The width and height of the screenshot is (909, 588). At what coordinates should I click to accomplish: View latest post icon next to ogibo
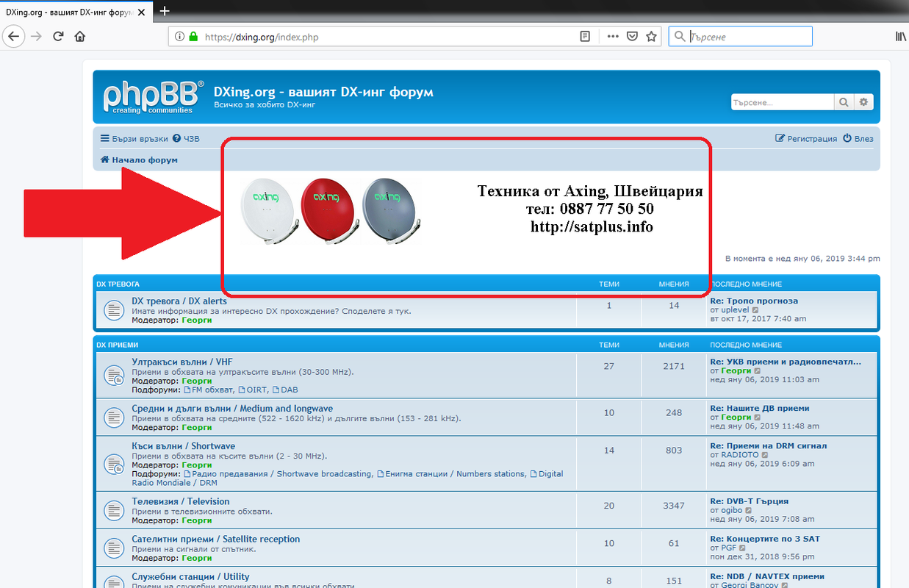point(749,510)
